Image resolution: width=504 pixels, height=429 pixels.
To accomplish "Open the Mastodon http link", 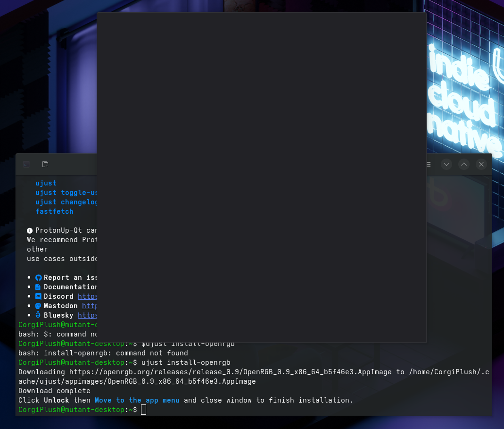I will [90, 306].
